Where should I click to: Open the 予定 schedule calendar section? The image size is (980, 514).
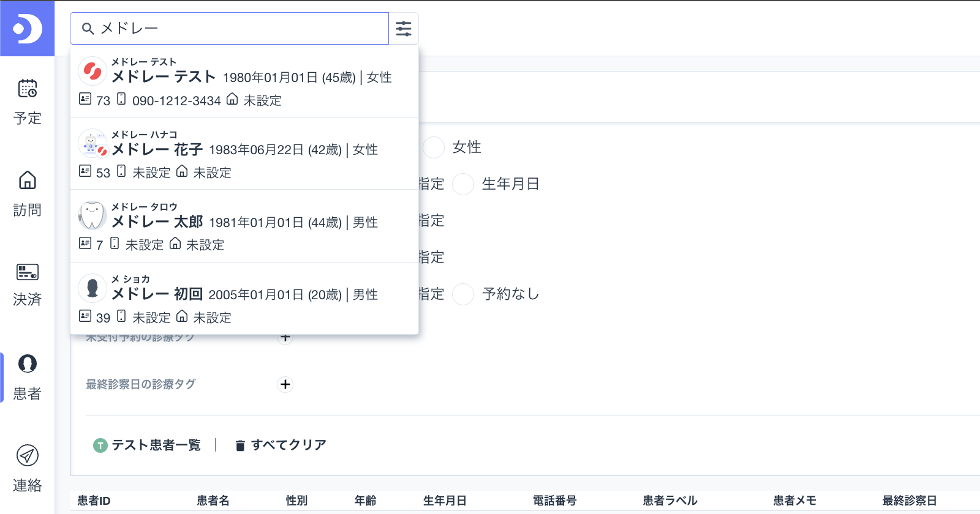(x=27, y=101)
